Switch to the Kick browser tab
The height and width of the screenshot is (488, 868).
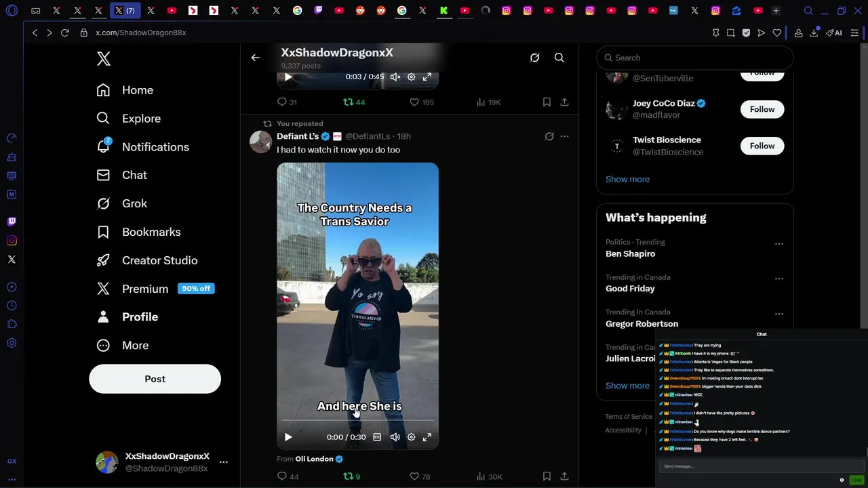pyautogui.click(x=443, y=11)
